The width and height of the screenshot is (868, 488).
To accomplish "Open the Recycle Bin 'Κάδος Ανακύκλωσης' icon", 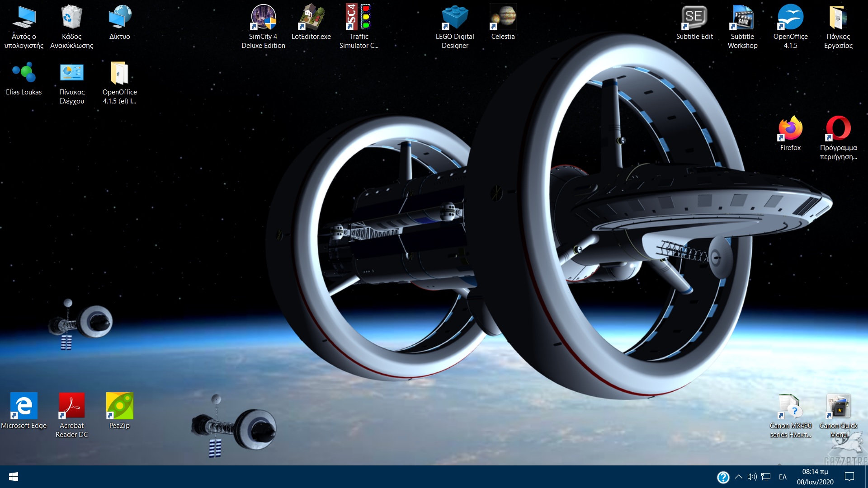I will [x=71, y=26].
